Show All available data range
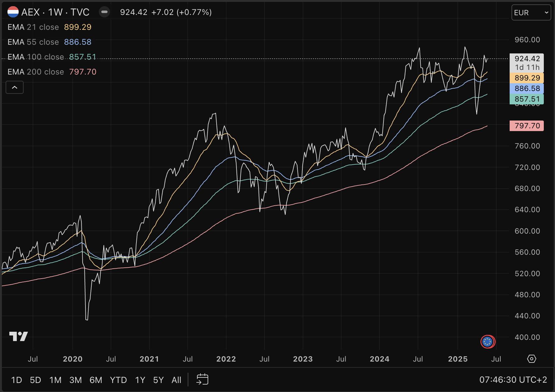Viewport: 555px width, 392px height. (x=176, y=380)
